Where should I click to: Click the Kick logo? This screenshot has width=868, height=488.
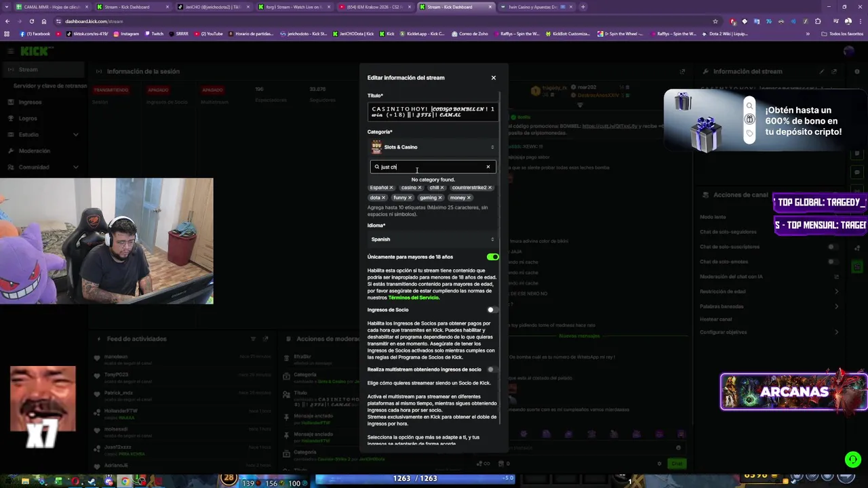36,52
